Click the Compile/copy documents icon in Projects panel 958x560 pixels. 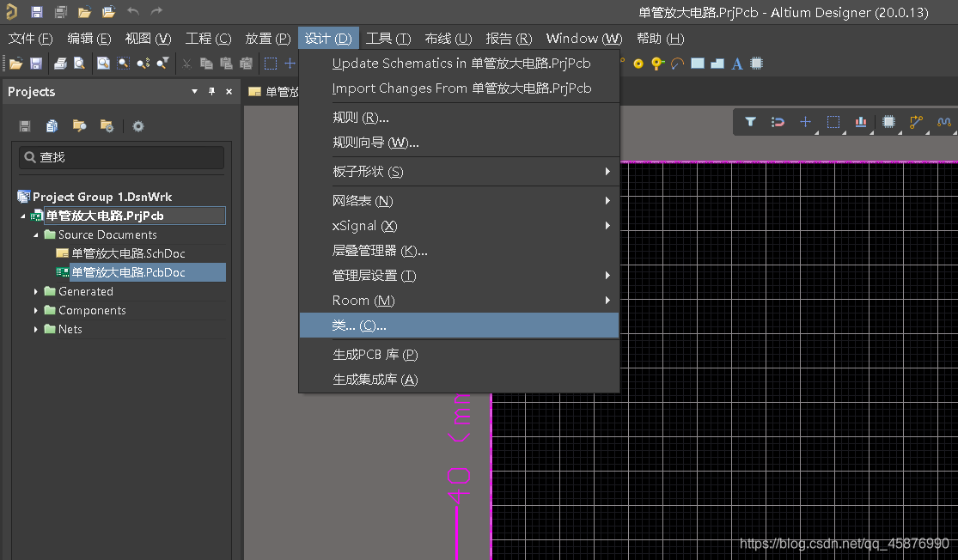click(52, 126)
